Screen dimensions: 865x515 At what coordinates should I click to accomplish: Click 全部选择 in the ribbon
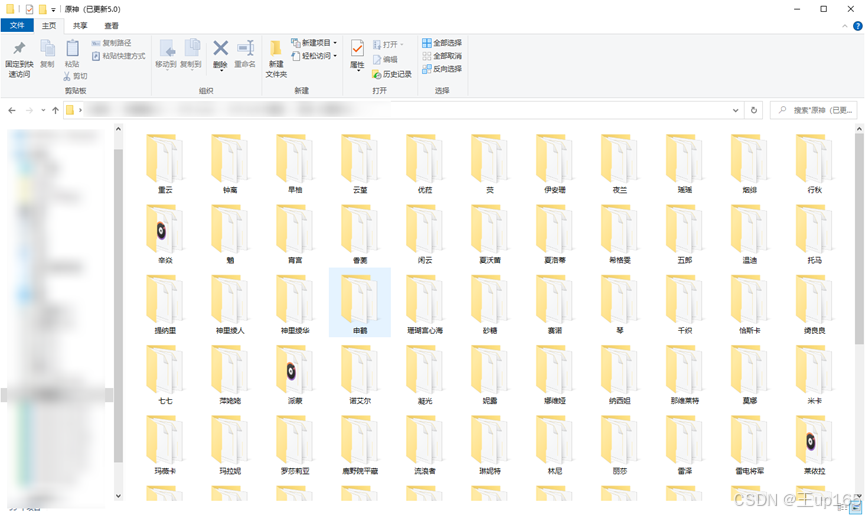click(x=442, y=42)
